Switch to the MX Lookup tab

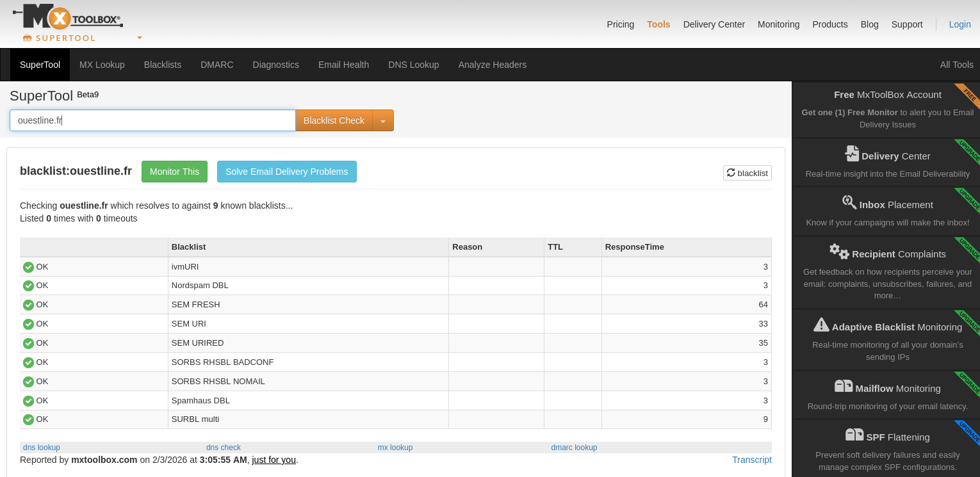pyautogui.click(x=102, y=65)
